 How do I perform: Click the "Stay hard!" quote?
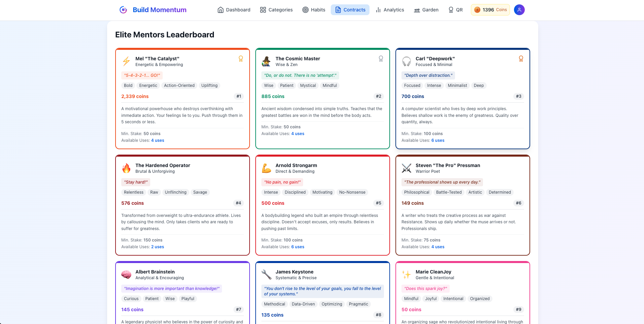(x=136, y=182)
